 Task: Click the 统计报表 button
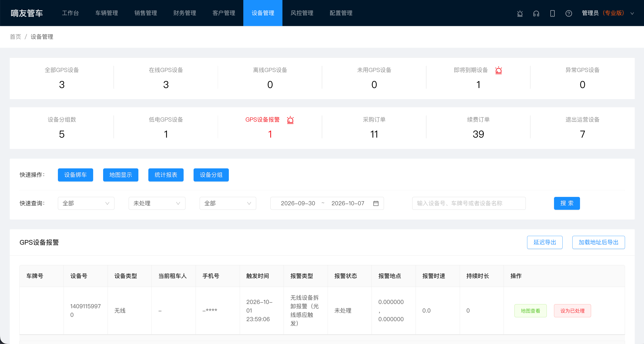[x=166, y=175]
